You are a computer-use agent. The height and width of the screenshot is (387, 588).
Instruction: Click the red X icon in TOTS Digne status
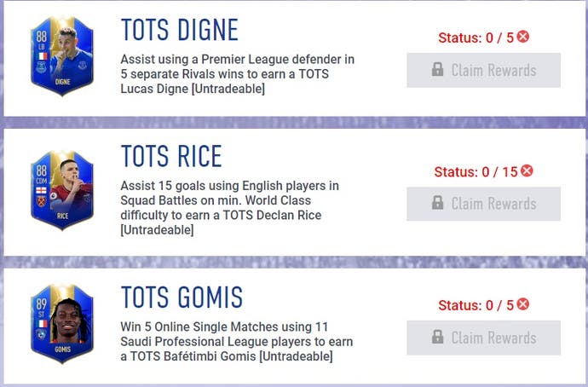(523, 37)
